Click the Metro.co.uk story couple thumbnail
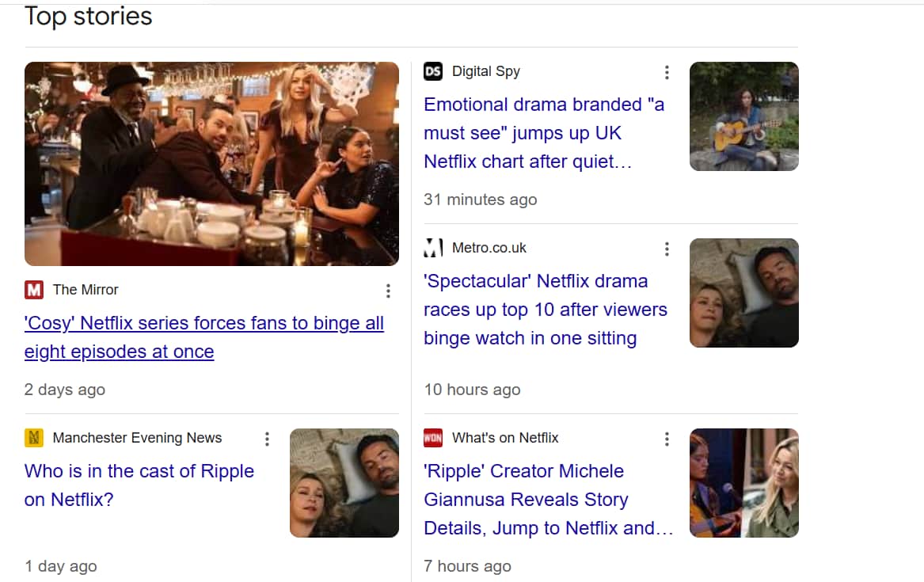 pyautogui.click(x=743, y=293)
